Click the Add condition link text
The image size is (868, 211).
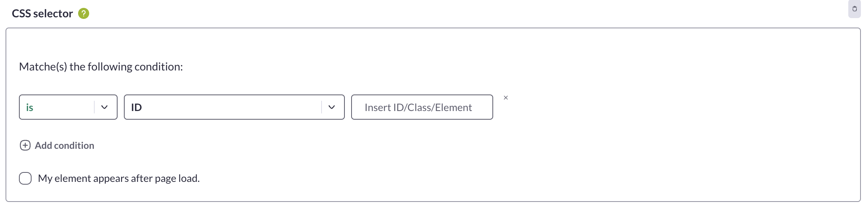pos(64,146)
